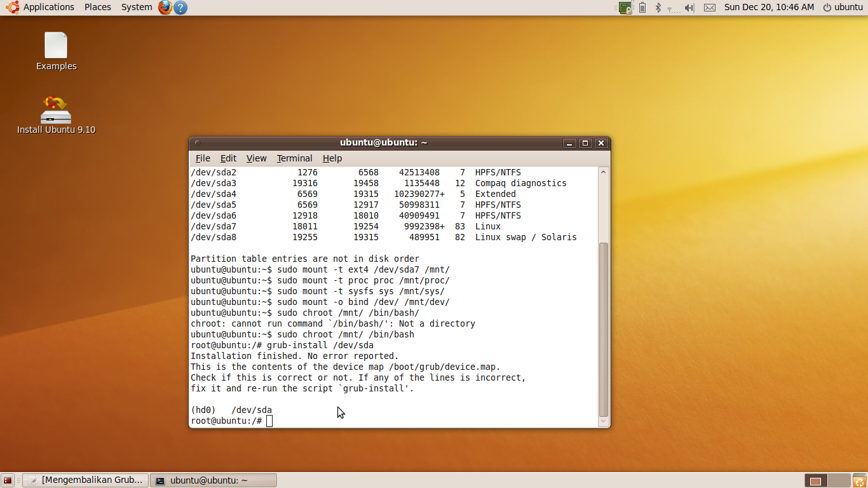Minimize the terminal window
The height and width of the screenshot is (488, 868).
tap(570, 143)
